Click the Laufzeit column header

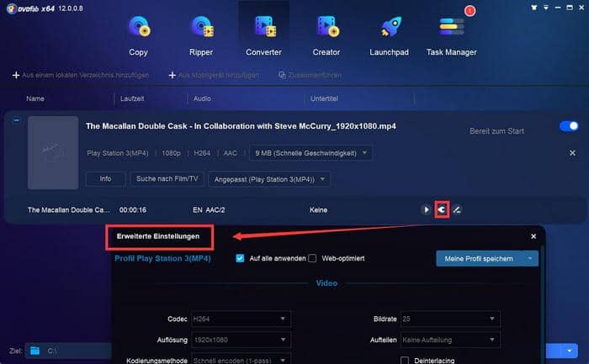pyautogui.click(x=132, y=98)
